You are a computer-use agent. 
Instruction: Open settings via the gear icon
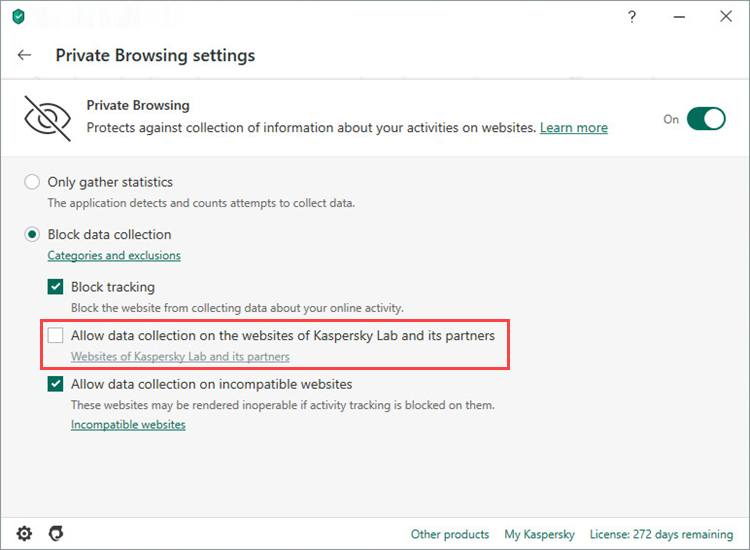(x=24, y=533)
